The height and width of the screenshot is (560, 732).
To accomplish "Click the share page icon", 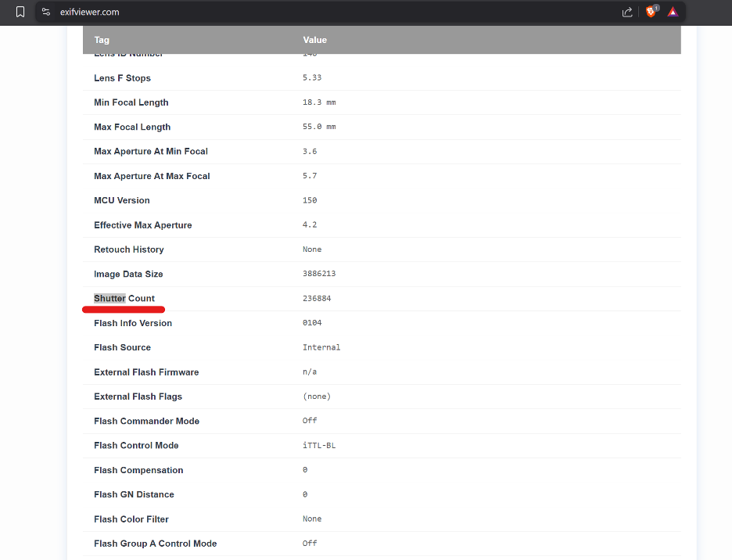I will point(626,12).
